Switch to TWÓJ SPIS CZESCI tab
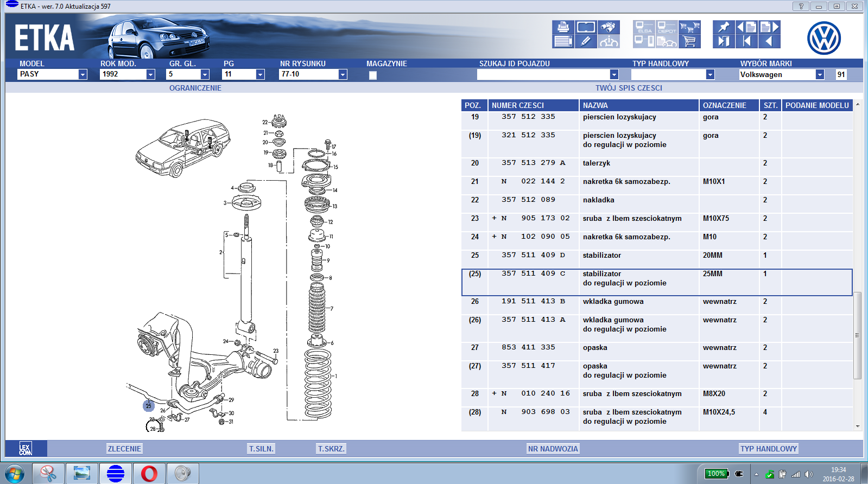This screenshot has width=868, height=484. (x=629, y=88)
